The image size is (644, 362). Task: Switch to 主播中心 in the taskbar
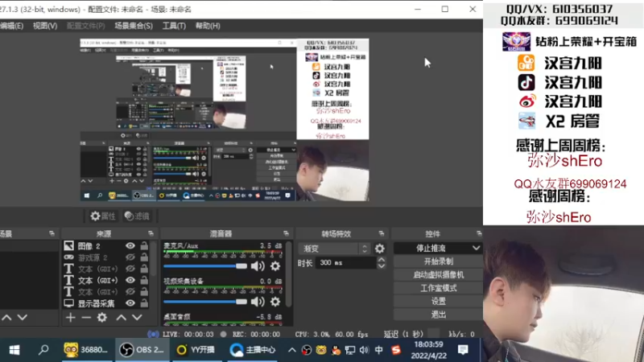click(x=252, y=350)
